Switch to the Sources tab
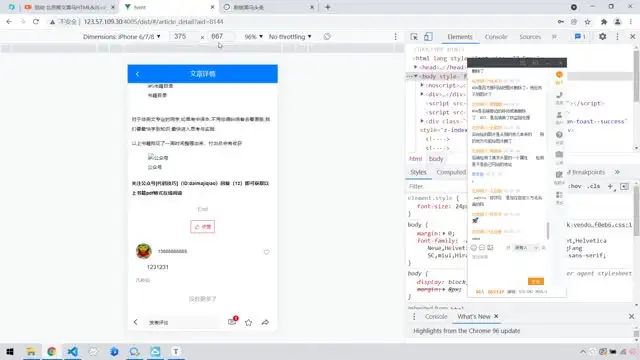 tap(530, 37)
